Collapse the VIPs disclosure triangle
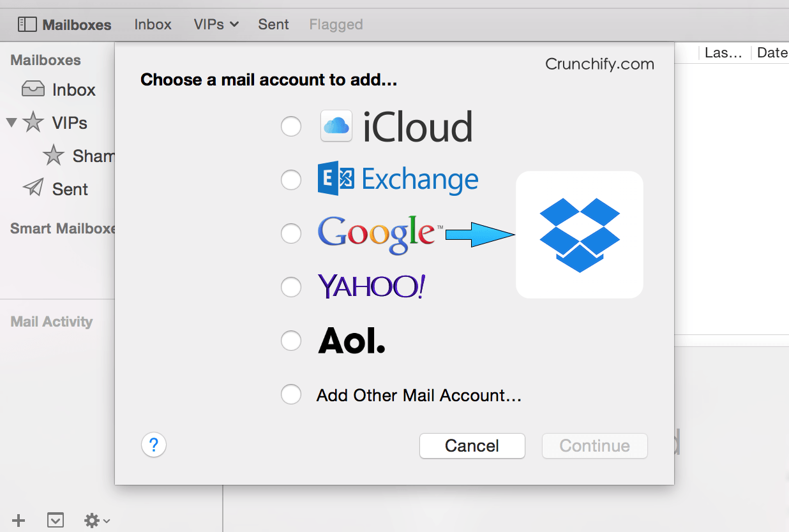Viewport: 789px width, 532px height. pos(11,122)
